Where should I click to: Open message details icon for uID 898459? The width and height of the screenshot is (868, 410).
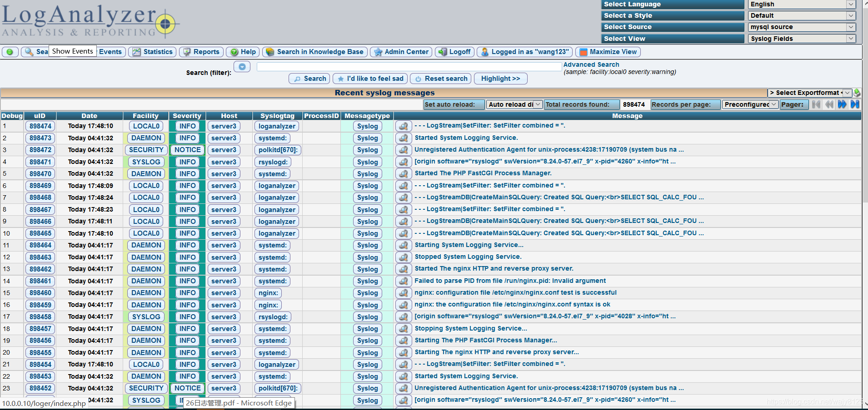404,305
